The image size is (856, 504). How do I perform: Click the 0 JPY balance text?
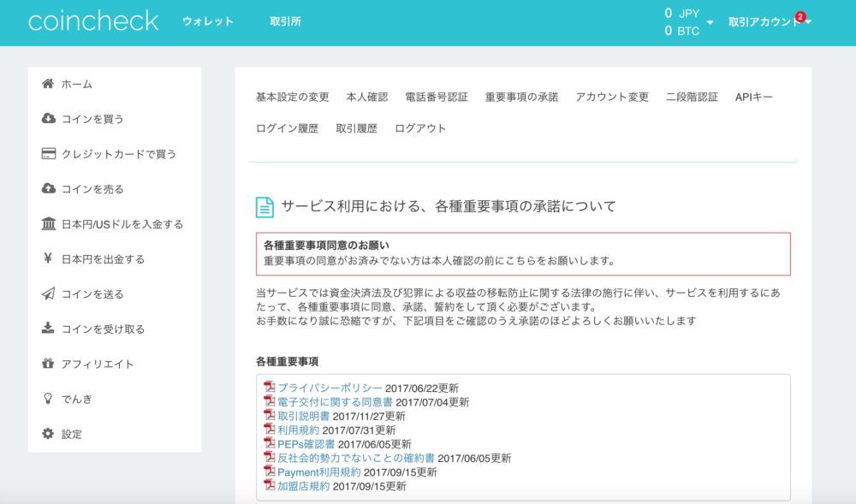[682, 14]
